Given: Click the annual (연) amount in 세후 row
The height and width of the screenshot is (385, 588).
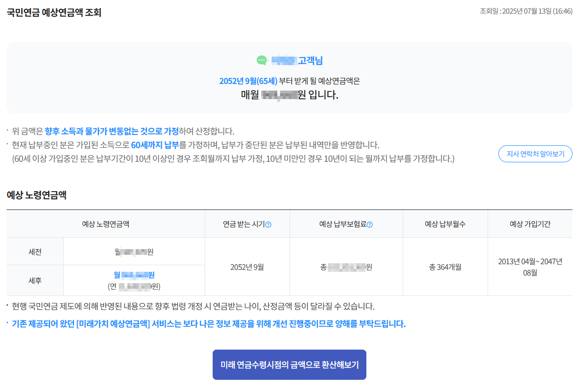Looking at the screenshot, I should (134, 286).
